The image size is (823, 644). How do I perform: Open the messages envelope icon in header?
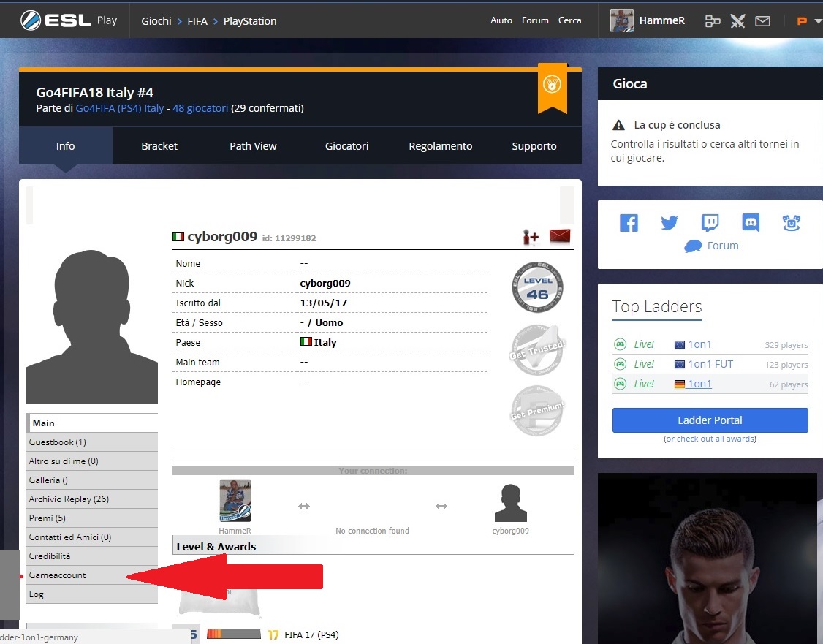coord(762,21)
